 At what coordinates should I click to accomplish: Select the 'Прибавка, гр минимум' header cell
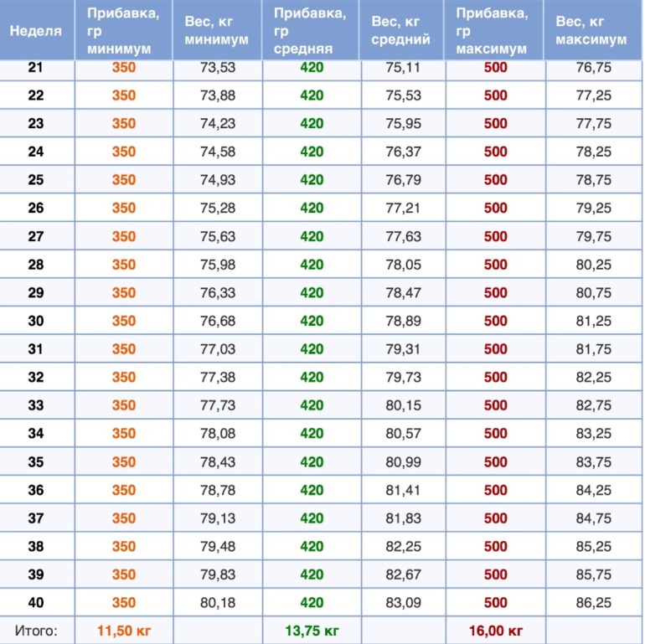(122, 31)
